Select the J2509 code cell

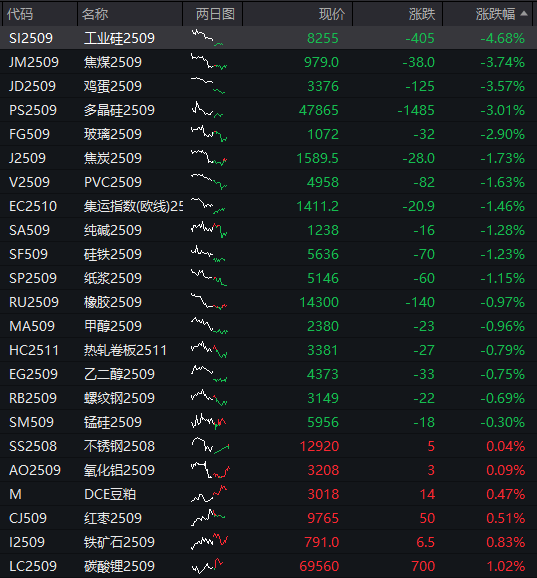27,158
